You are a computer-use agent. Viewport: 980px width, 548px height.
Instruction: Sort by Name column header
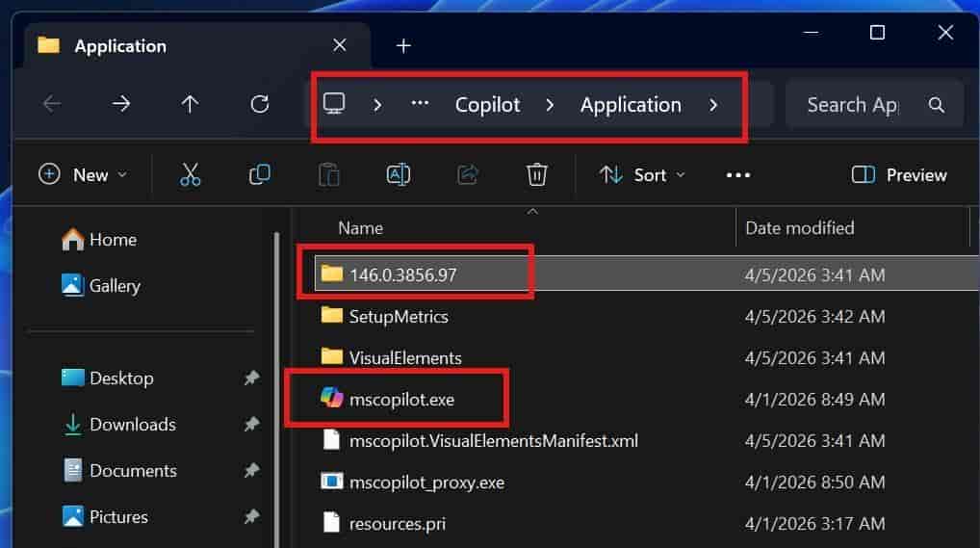coord(361,228)
